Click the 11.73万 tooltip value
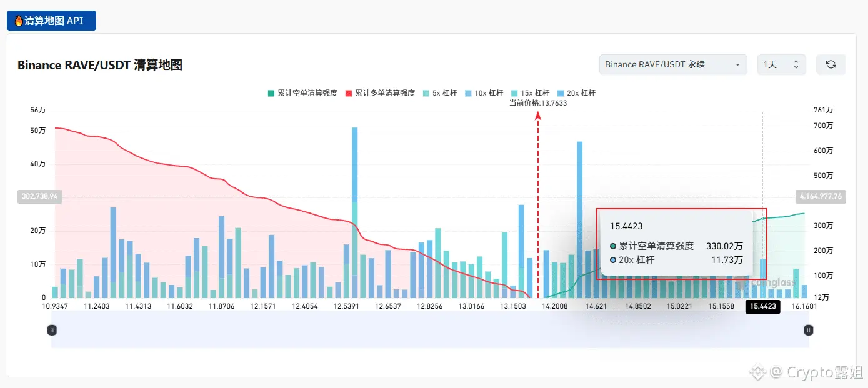Image resolution: width=868 pixels, height=388 pixels. (x=727, y=260)
